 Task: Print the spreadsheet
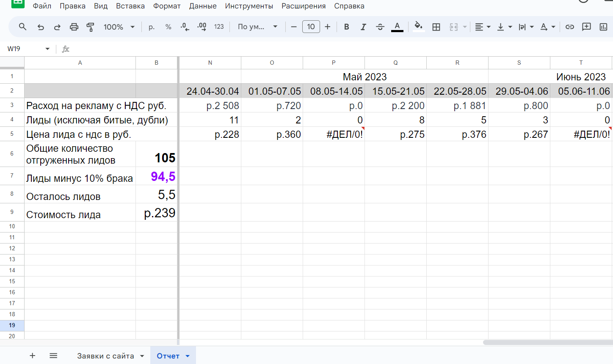(x=74, y=27)
